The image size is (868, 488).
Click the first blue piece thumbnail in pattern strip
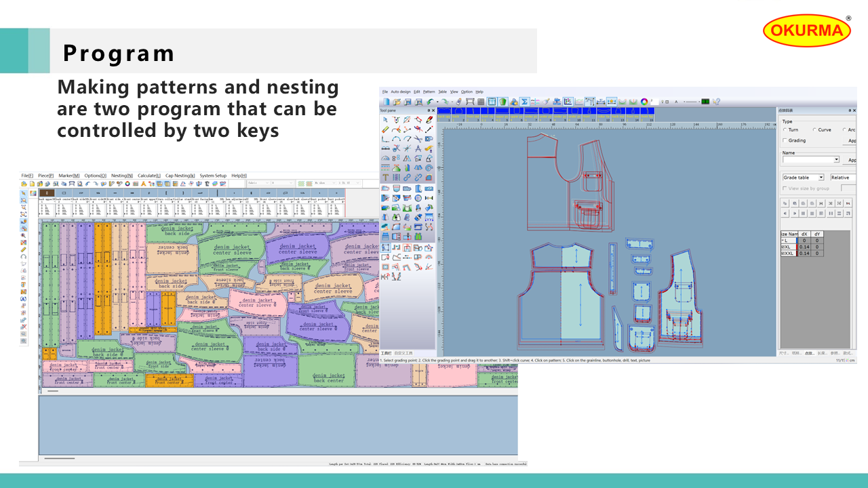click(445, 111)
